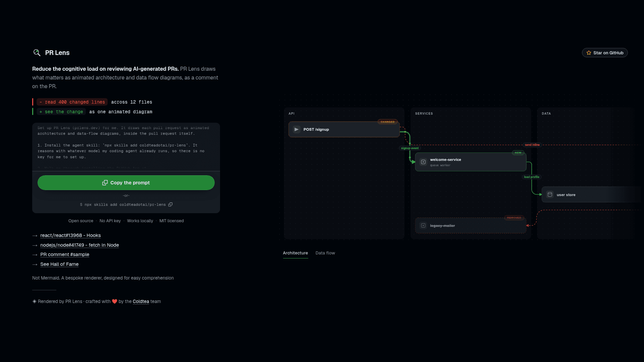Click the CHANGED badge on POST /signup
Screen dimensions: 644x362
pos(388,122)
